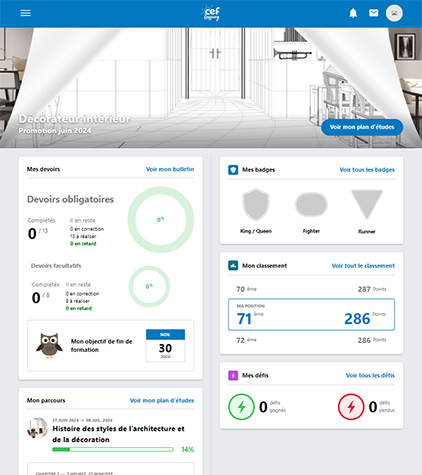Click the Histoire des styles course thumbnail

coord(37,428)
